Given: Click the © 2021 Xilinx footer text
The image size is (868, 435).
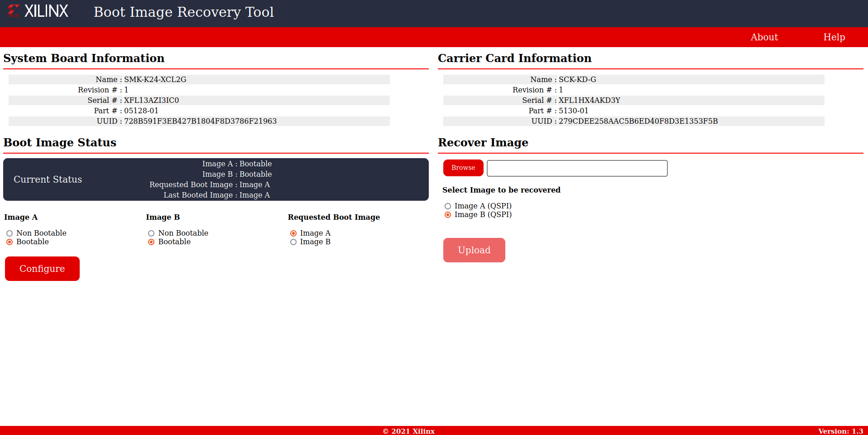Looking at the screenshot, I should 408,431.
